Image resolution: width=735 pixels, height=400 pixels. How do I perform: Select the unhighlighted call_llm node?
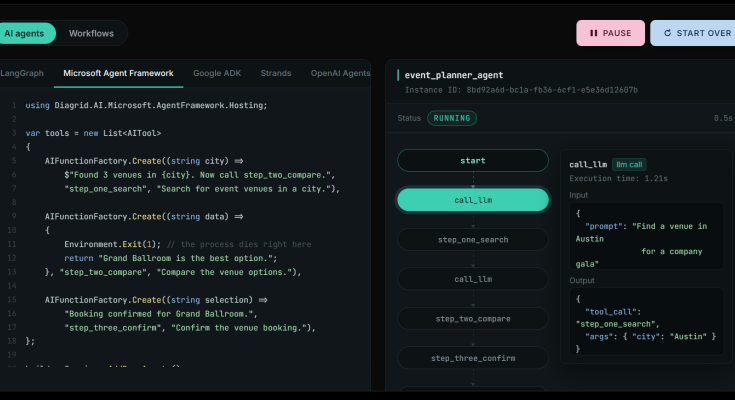click(472, 279)
